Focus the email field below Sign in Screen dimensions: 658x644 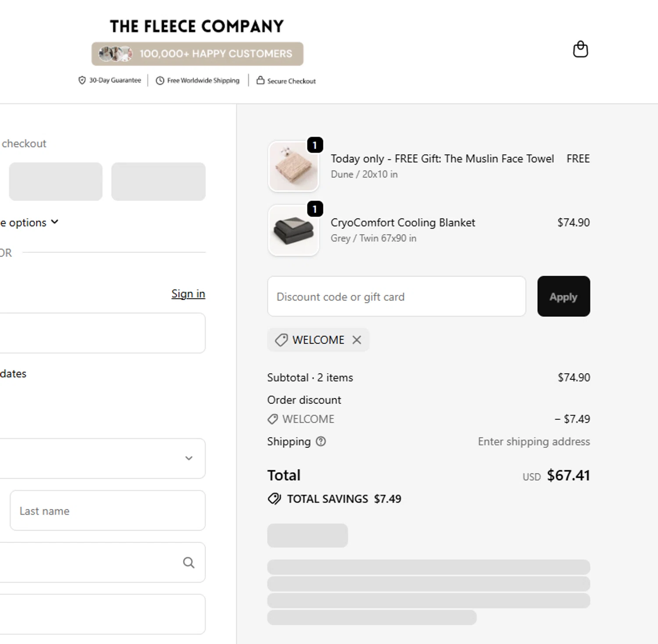102,333
